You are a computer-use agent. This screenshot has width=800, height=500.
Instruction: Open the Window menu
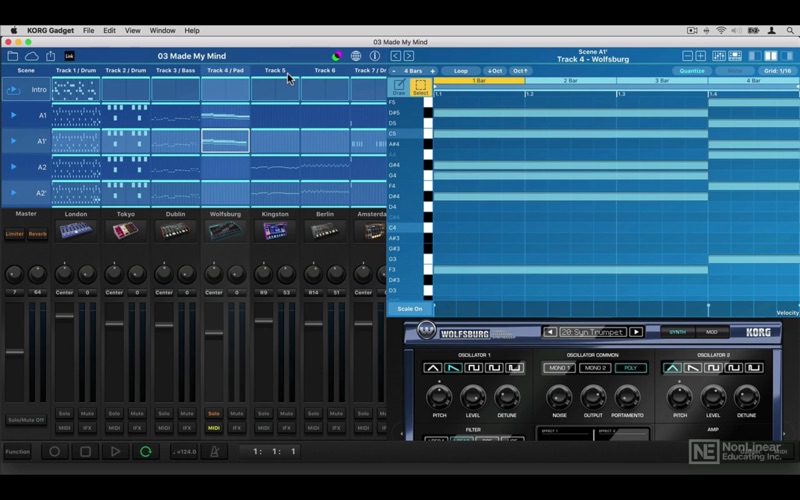click(x=162, y=31)
